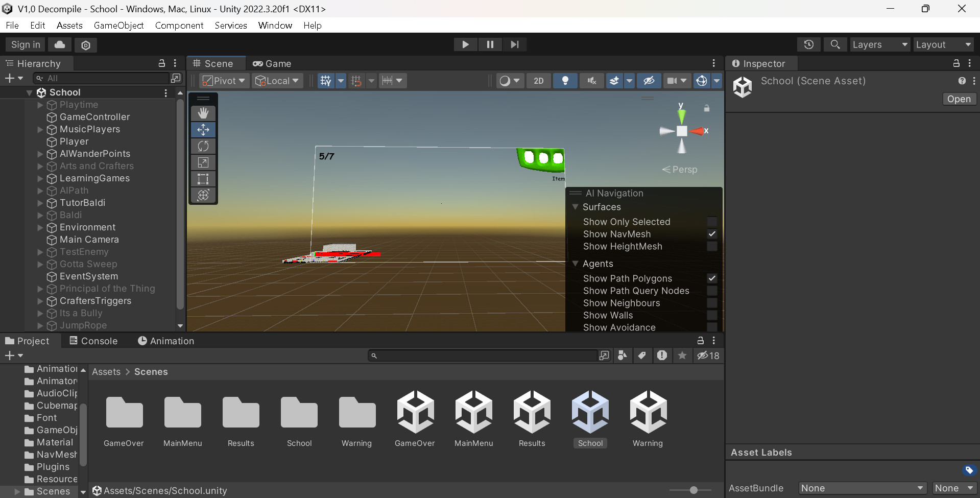Uncheck Show Path Polygons

pos(712,278)
